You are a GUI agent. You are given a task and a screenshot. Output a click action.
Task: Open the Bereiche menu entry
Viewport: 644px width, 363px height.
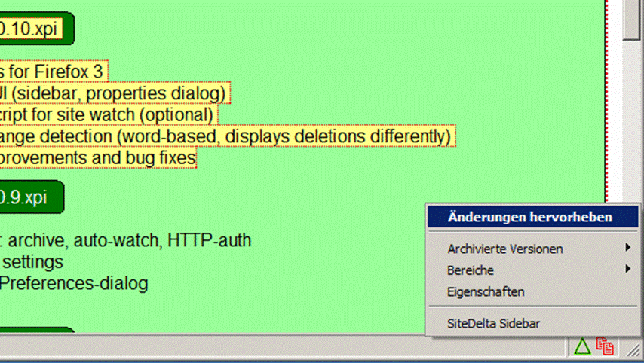[471, 270]
